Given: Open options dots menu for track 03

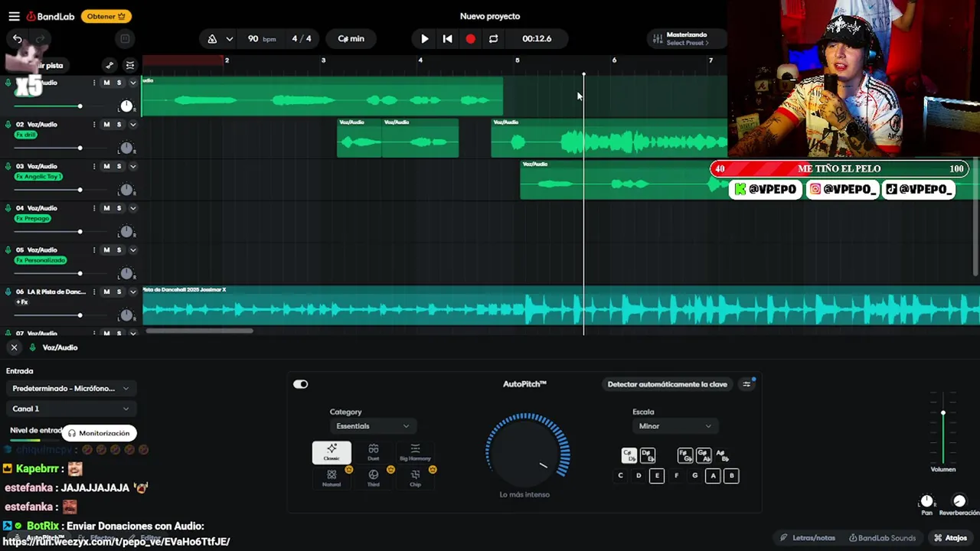Looking at the screenshot, I should [x=94, y=166].
